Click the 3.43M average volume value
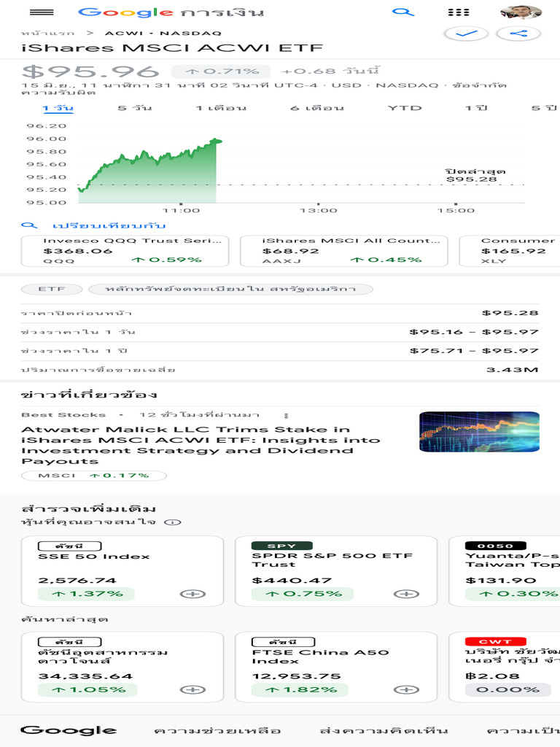The image size is (560, 747). click(513, 370)
